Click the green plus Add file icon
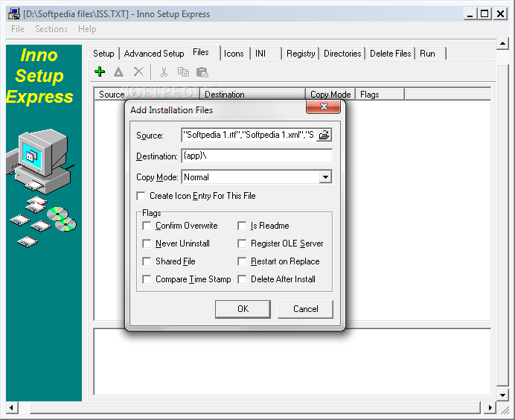 (x=100, y=71)
